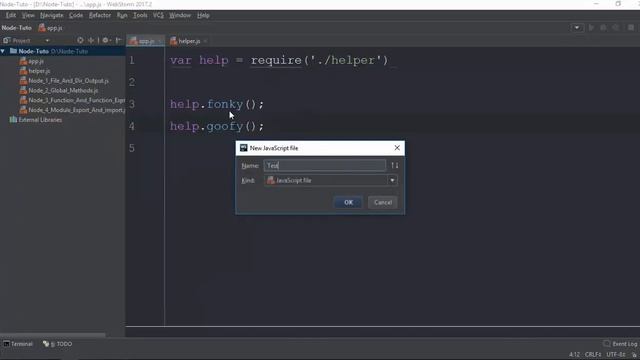The image size is (640, 360).
Task: Open the Tools menu
Action: pyautogui.click(x=140, y=15)
